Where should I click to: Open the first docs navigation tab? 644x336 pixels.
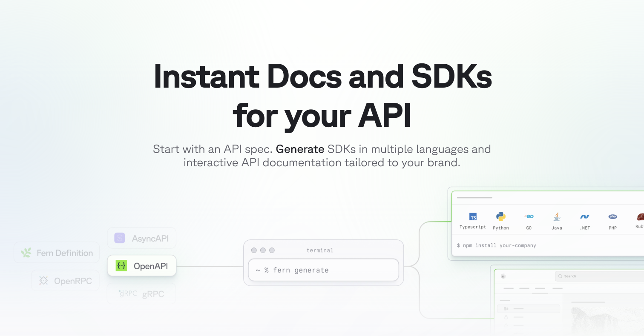click(509, 288)
